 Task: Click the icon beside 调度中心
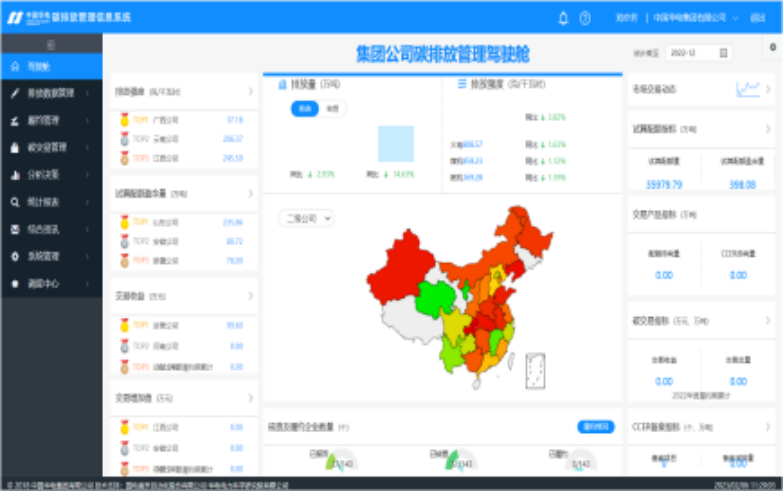[x=15, y=284]
